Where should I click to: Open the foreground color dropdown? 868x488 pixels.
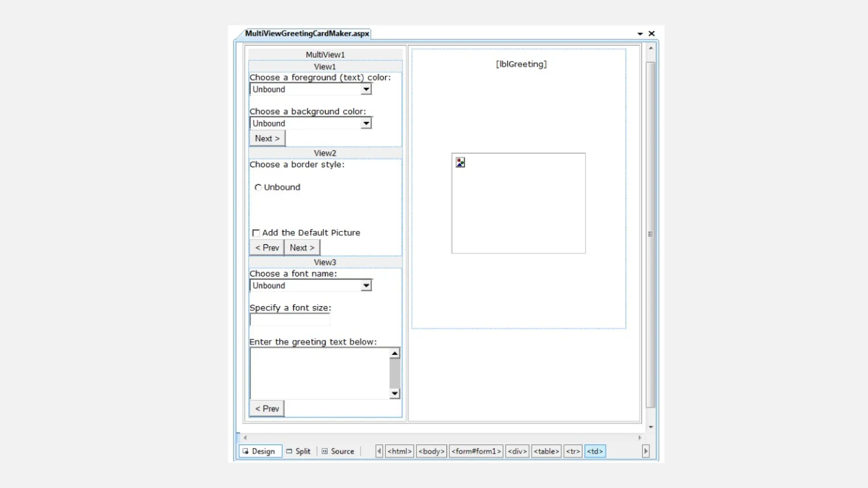[x=366, y=89]
